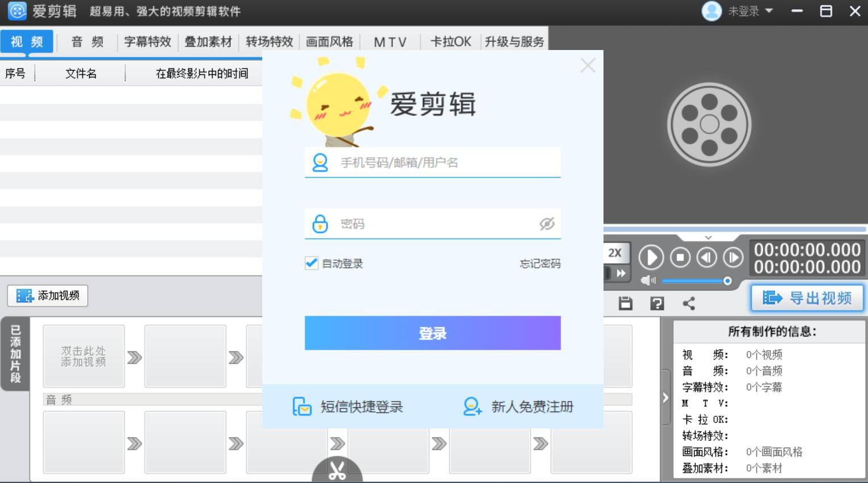Image resolution: width=868 pixels, height=483 pixels.
Task: Toggle password visibility with the eye icon
Action: point(546,224)
